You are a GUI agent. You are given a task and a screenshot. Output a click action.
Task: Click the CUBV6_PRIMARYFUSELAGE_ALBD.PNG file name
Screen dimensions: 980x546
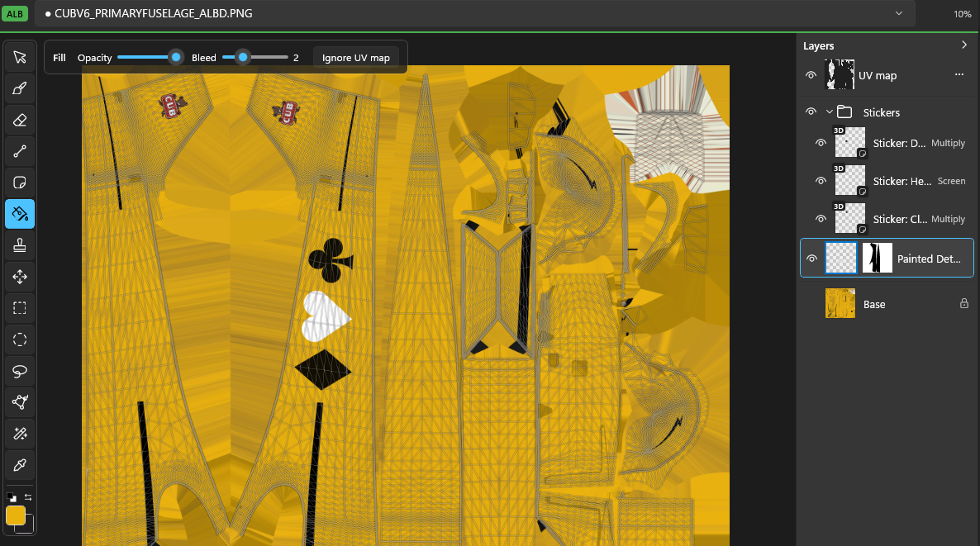(x=153, y=13)
